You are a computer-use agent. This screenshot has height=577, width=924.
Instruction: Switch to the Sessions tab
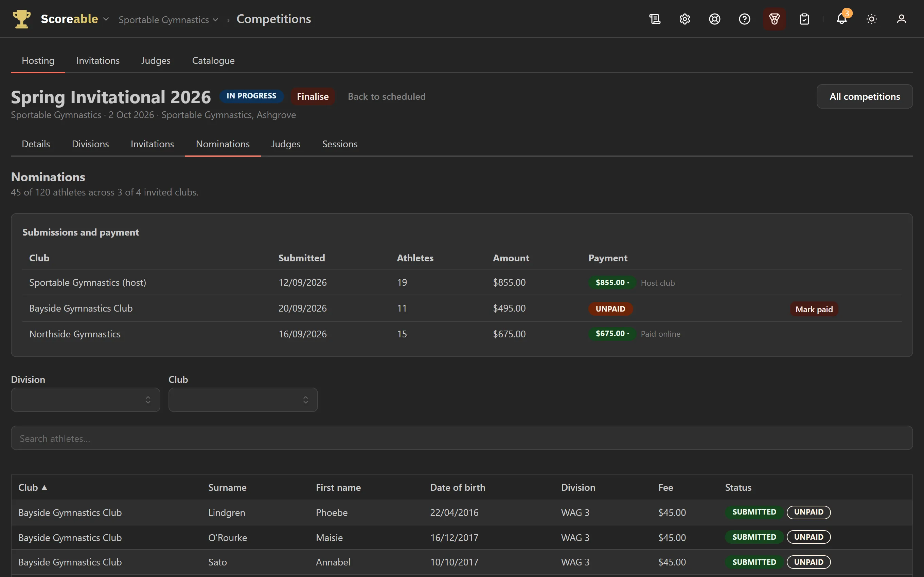click(339, 144)
